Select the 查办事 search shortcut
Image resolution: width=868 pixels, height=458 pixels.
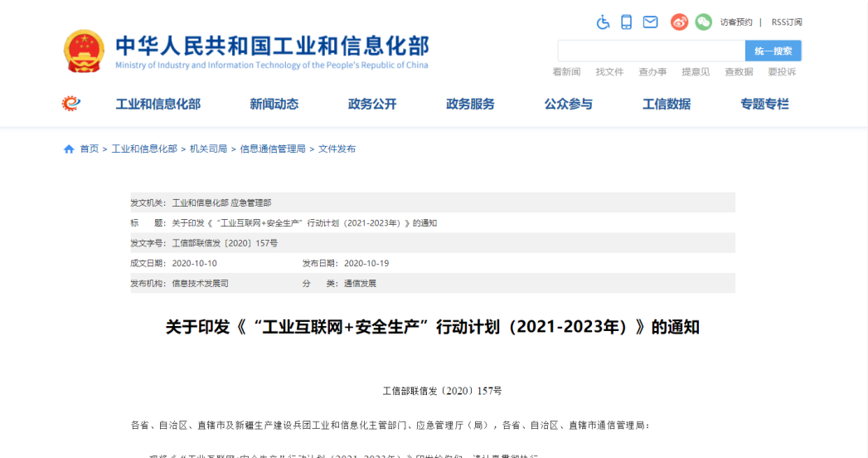click(x=652, y=72)
